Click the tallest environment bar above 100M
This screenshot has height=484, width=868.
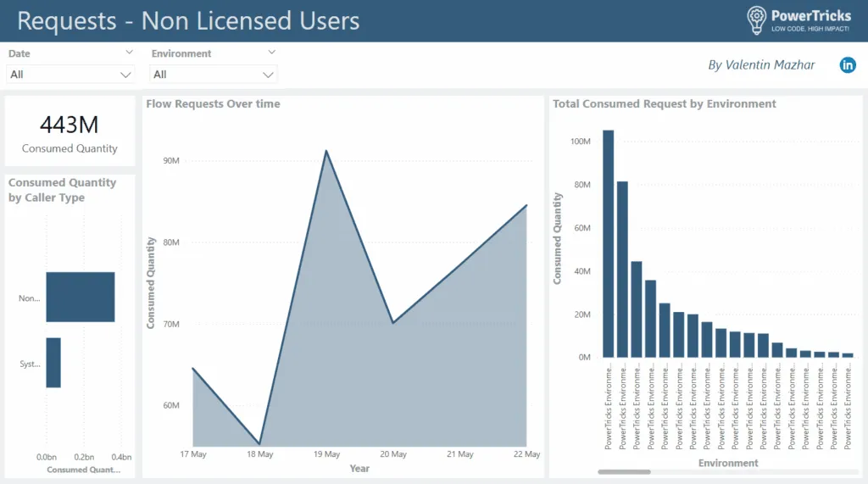(x=608, y=243)
